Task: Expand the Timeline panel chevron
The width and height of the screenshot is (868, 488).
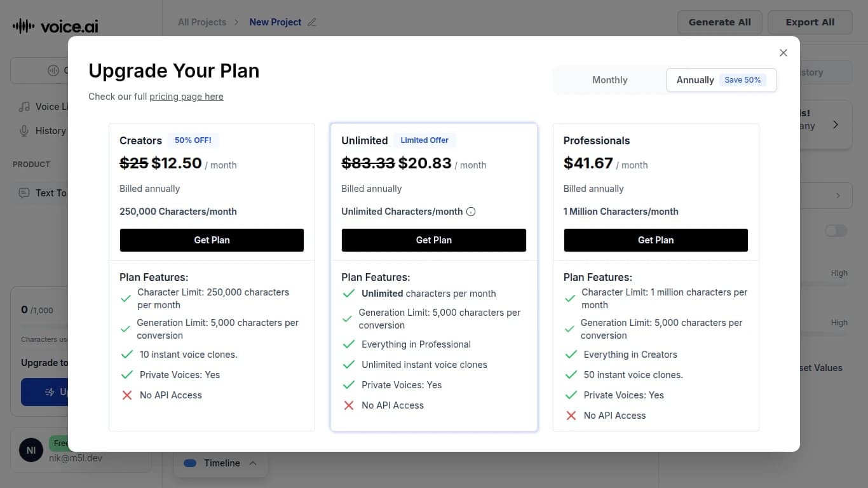Action: pos(253,463)
